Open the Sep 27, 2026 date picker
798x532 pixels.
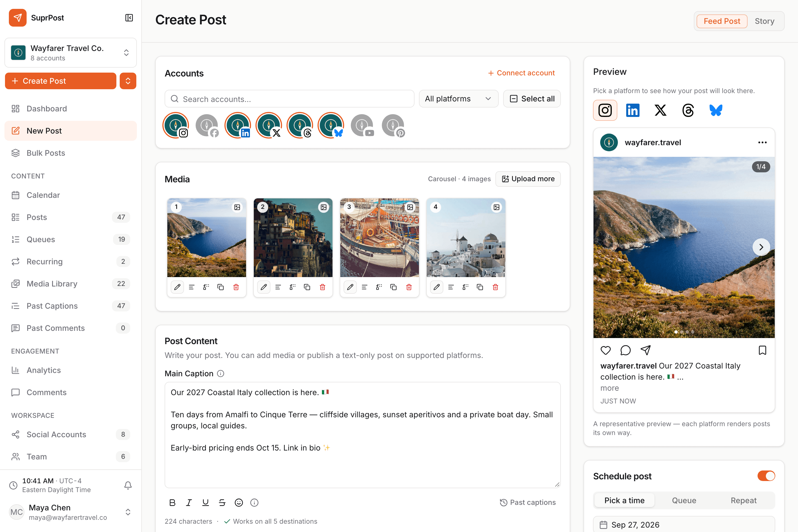pos(684,525)
